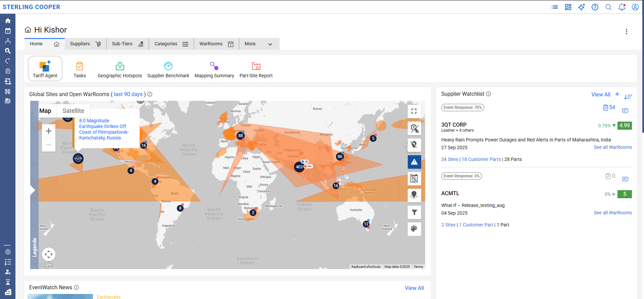
Task: Click the search magnifier in top bar
Action: coord(608,7)
